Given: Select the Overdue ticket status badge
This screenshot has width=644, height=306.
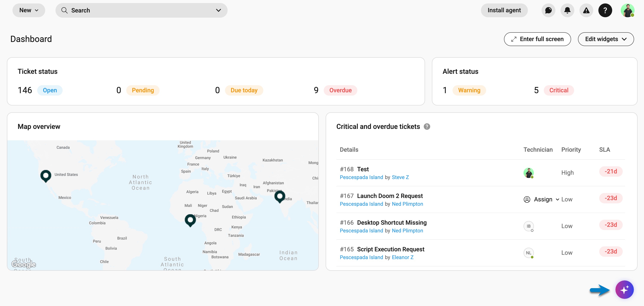Looking at the screenshot, I should 340,90.
